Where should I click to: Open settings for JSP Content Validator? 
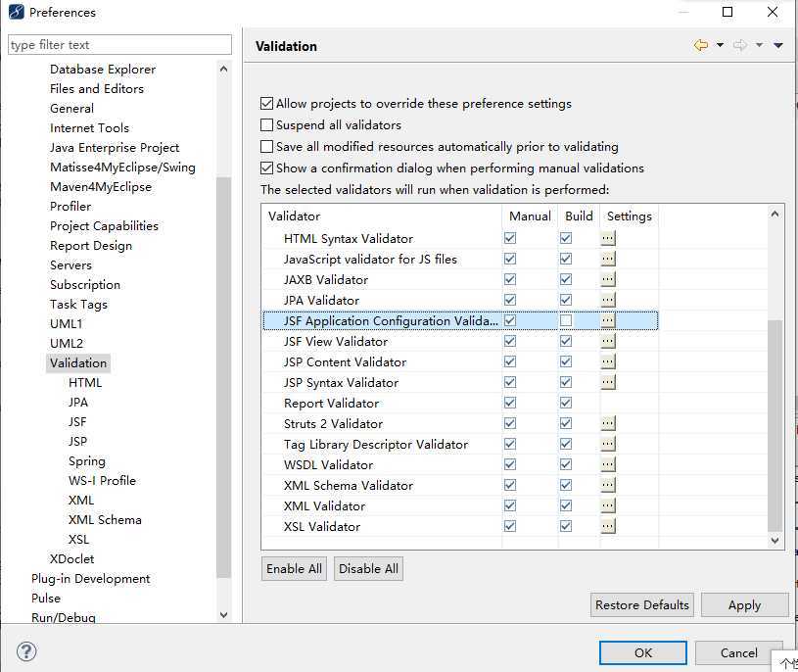coord(608,361)
